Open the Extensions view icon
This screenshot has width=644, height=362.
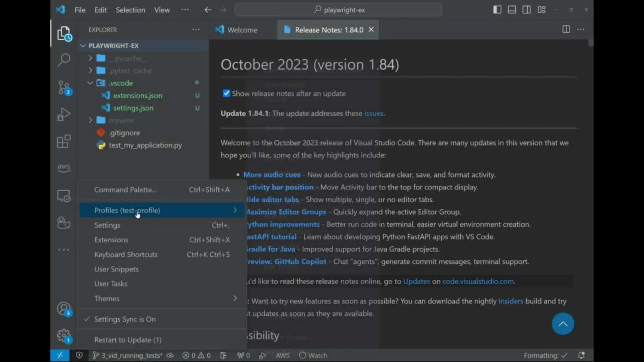pyautogui.click(x=64, y=142)
